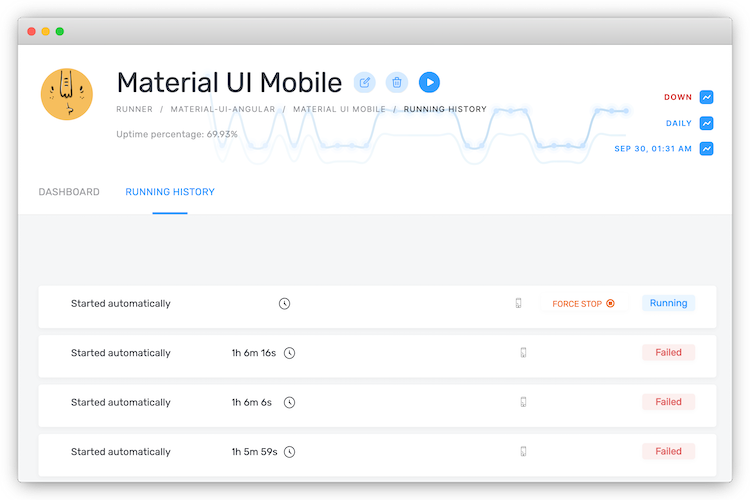Click the FORCE STOP button
The width and height of the screenshot is (750, 500).
pos(583,303)
